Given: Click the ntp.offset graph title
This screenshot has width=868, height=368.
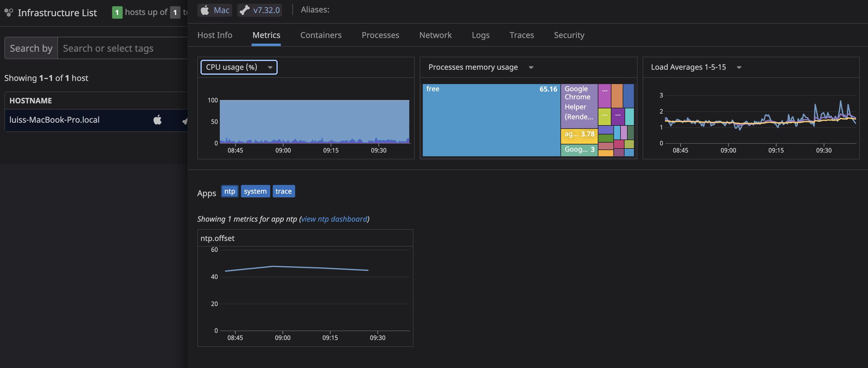Looking at the screenshot, I should click(217, 238).
